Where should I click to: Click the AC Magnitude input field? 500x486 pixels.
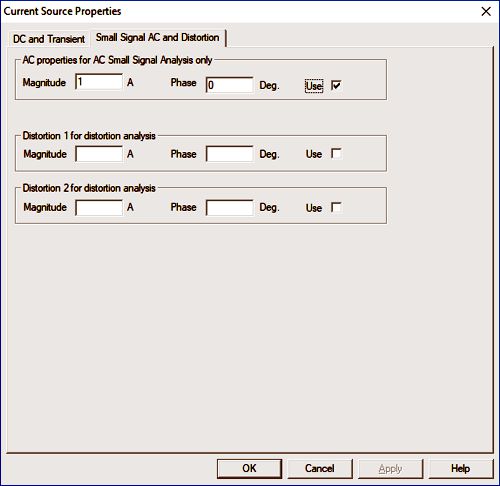point(99,82)
